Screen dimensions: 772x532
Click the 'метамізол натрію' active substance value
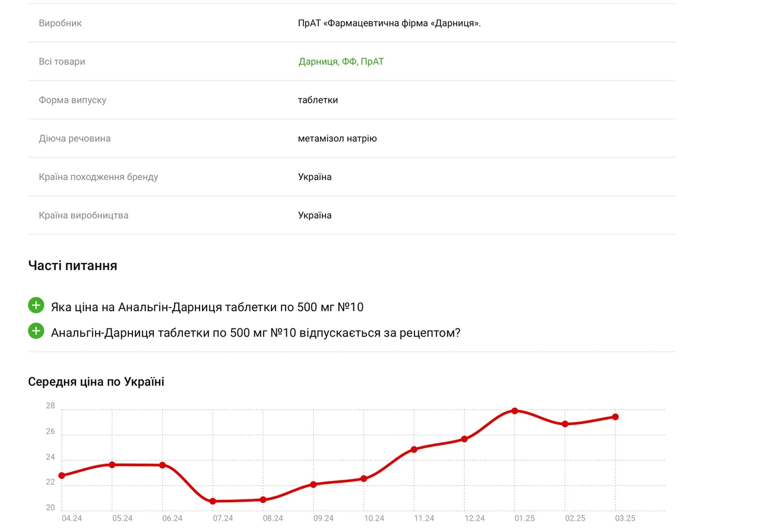(x=337, y=139)
